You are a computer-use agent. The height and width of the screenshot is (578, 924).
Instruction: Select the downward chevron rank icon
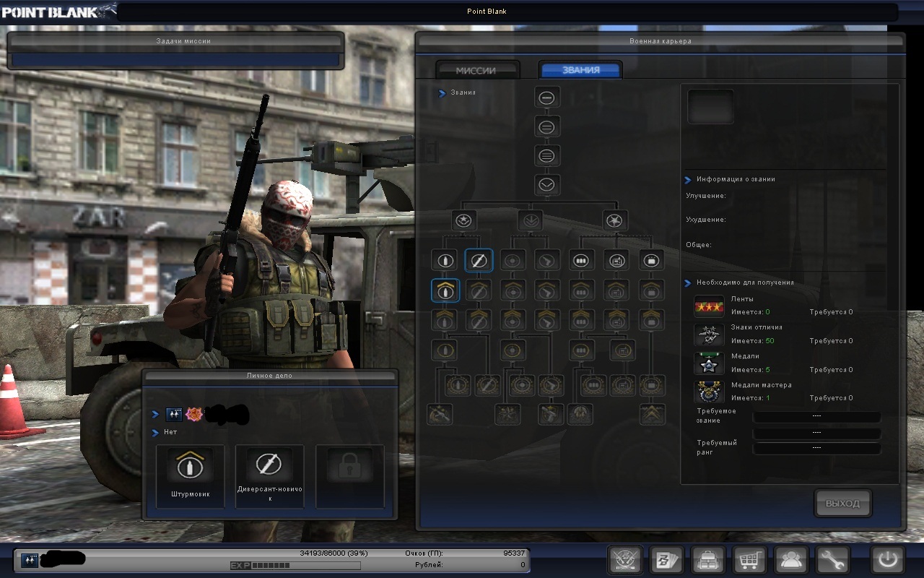pos(546,184)
